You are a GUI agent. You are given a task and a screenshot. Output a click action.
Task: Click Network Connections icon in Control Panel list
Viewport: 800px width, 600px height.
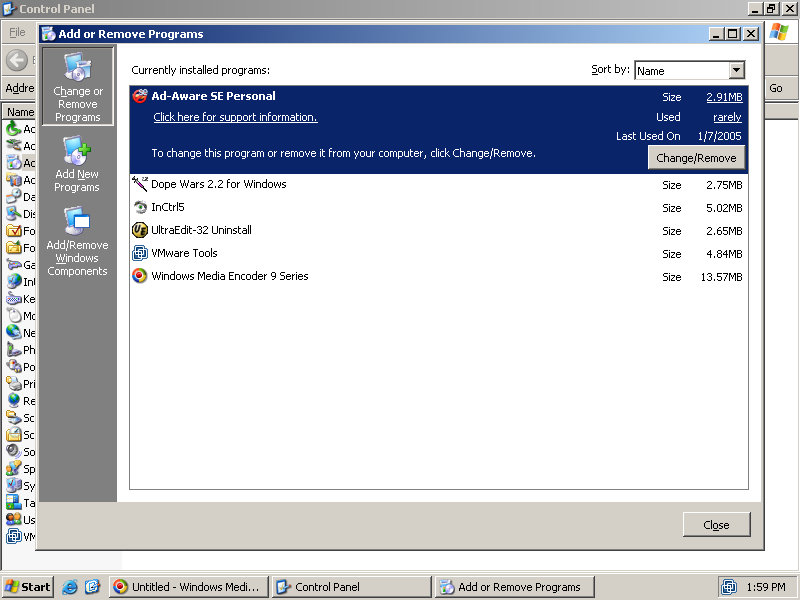(14, 333)
